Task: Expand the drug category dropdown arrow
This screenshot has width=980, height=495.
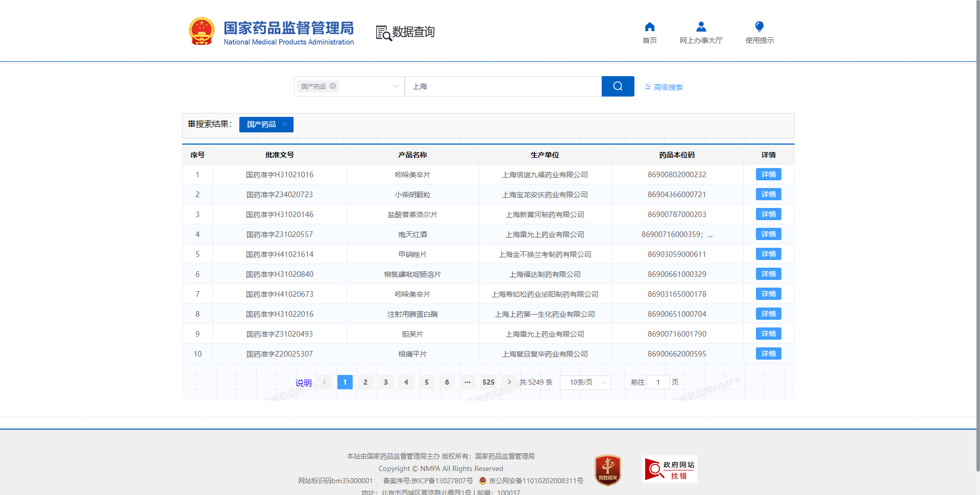Action: [395, 86]
